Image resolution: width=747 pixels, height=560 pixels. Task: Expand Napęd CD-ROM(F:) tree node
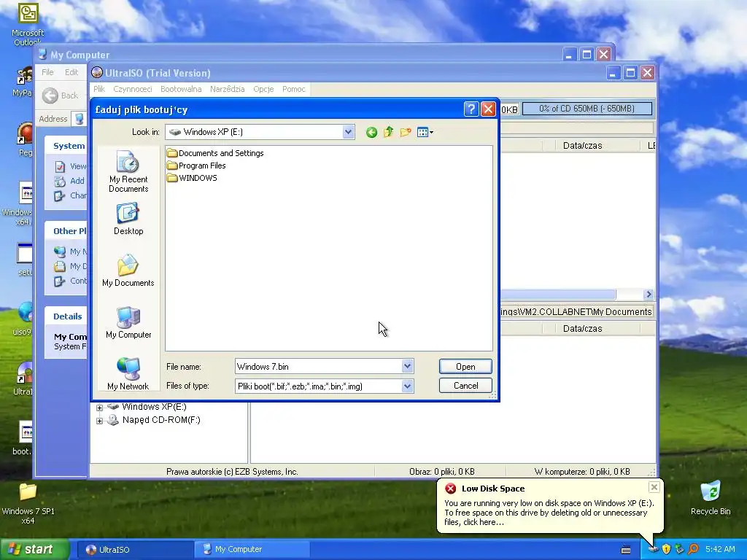click(99, 421)
